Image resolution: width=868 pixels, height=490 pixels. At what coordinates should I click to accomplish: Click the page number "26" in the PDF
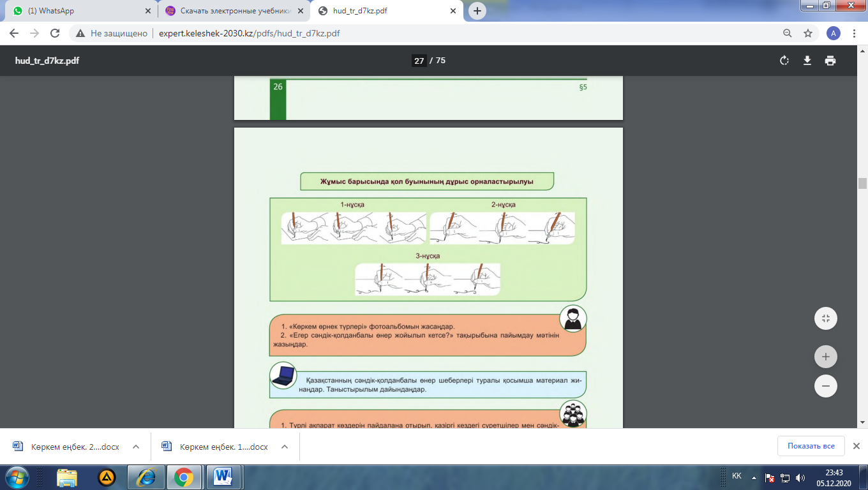click(278, 87)
